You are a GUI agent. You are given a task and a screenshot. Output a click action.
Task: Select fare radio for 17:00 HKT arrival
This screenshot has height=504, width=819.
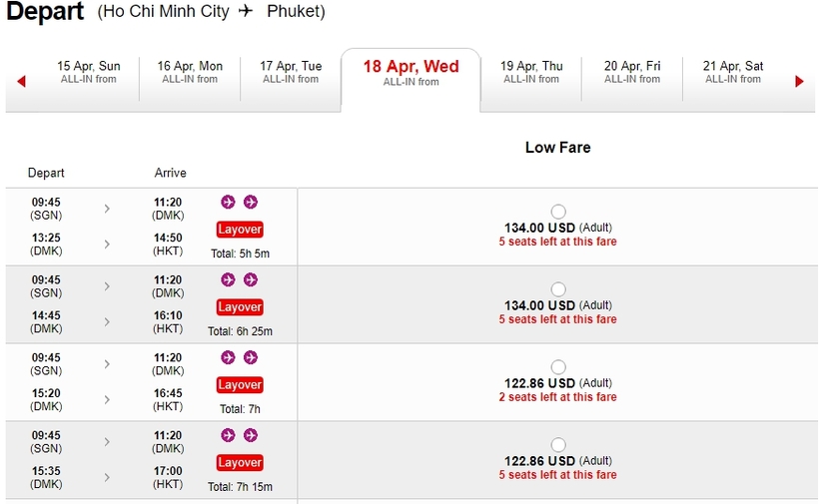(x=557, y=445)
